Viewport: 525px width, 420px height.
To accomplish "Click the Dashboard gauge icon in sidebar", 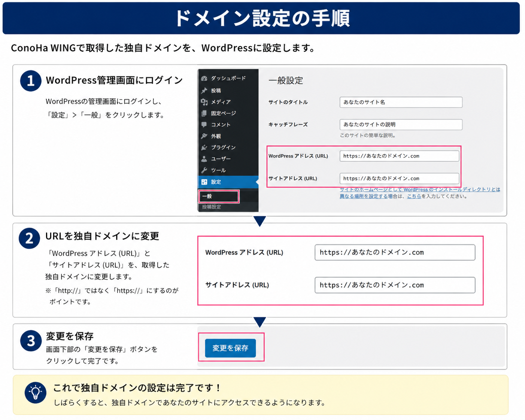I will (x=204, y=78).
